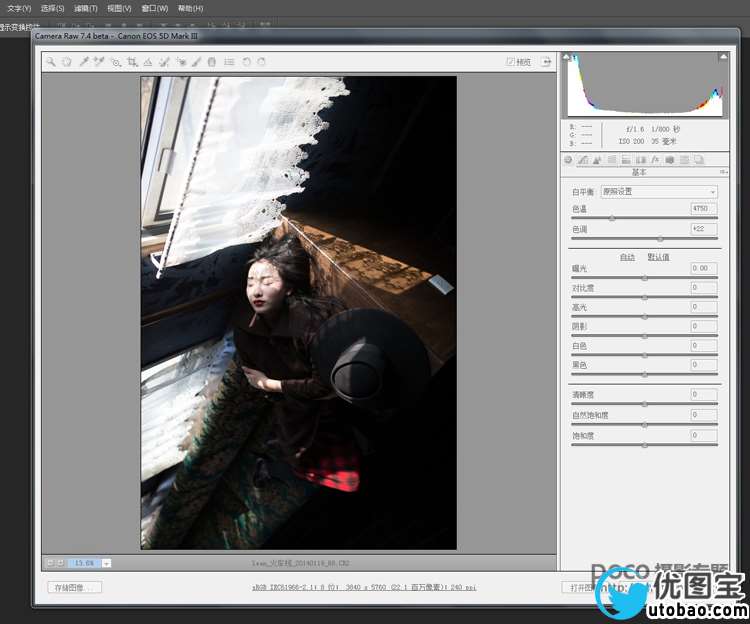Click the 色温 temperature slider handle
750x624 pixels.
[x=612, y=217]
